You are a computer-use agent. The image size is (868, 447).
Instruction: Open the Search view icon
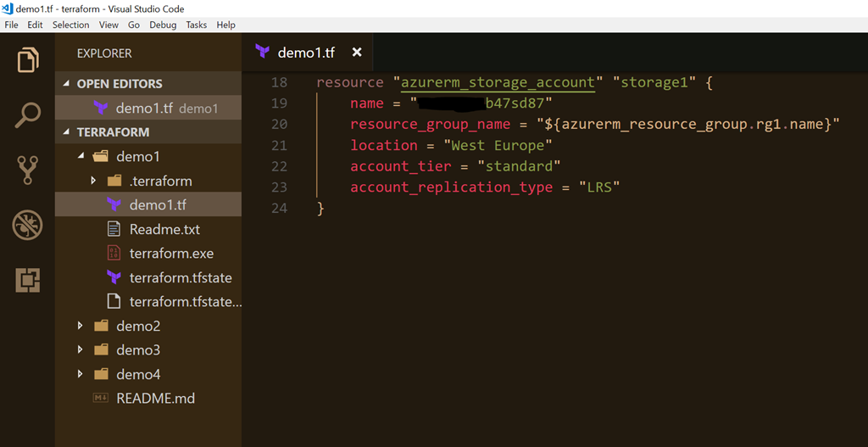[x=27, y=115]
